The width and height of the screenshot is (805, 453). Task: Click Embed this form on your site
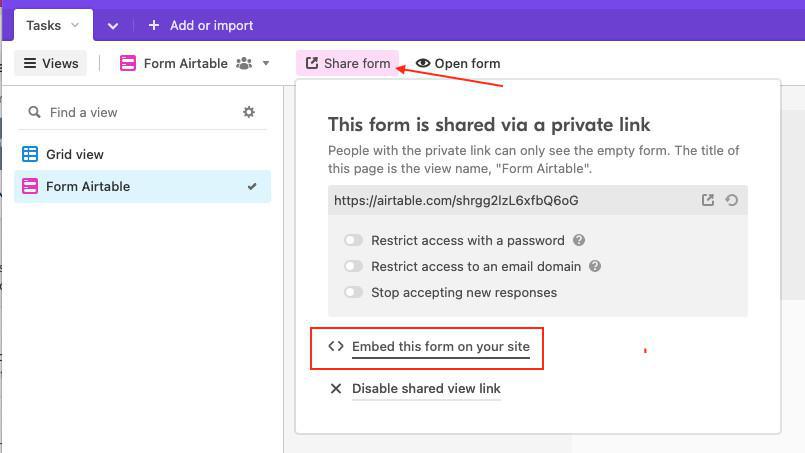point(440,347)
